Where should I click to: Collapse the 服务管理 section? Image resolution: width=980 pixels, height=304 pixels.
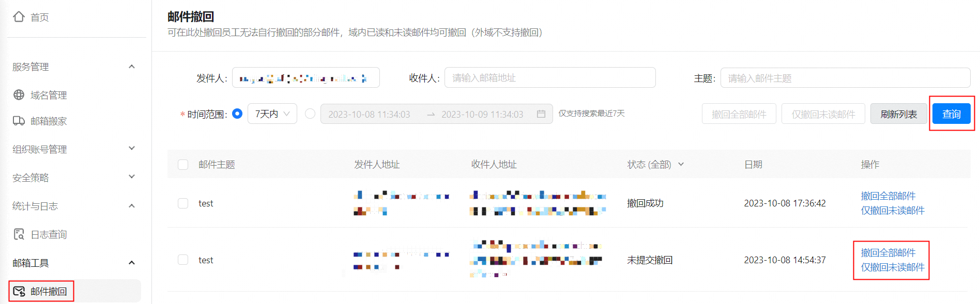tap(132, 67)
